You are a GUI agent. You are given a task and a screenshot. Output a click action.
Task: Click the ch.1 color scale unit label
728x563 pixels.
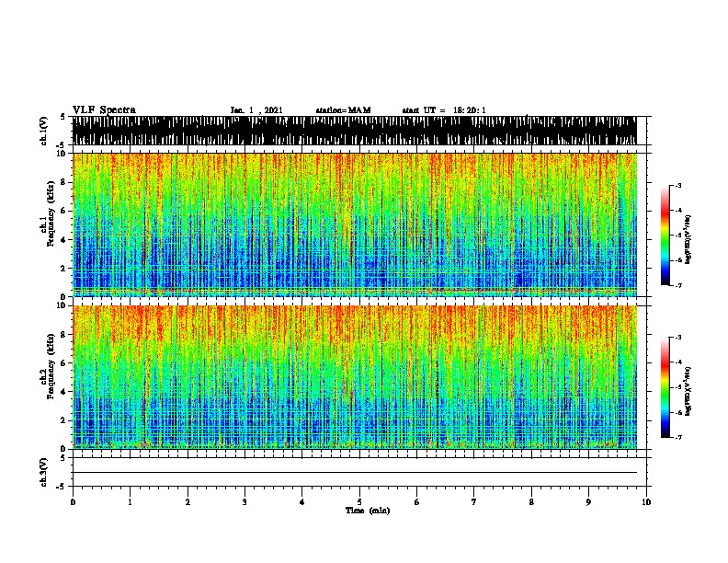(x=688, y=240)
